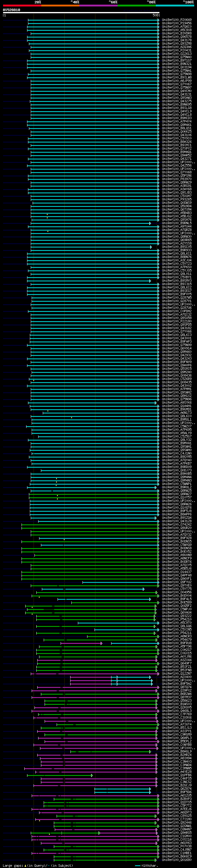The width and height of the screenshot is (197, 868).
Task: Open hit UniRef100_P20649
Action: 177,20
